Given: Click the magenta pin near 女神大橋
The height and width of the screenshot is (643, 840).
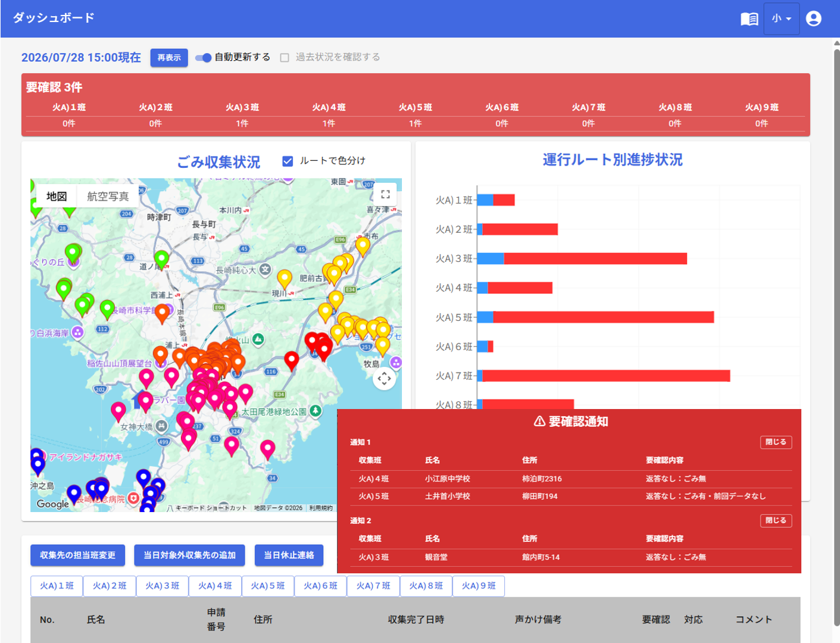Looking at the screenshot, I should click(118, 412).
